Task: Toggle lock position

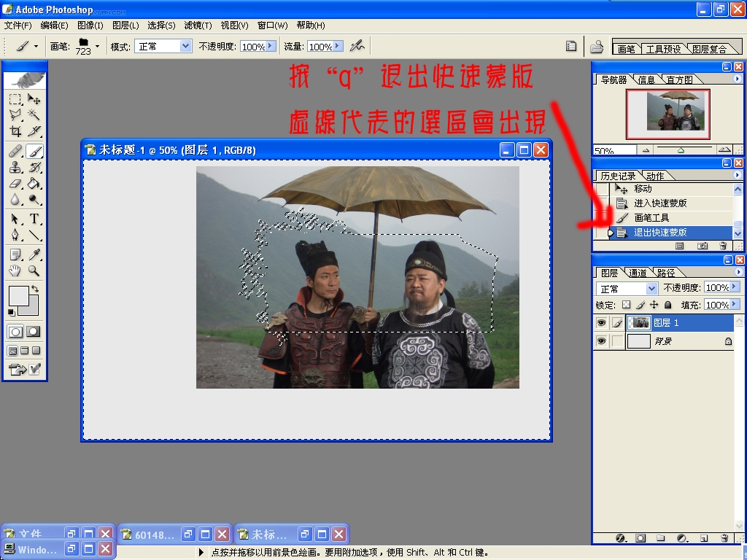Action: (654, 305)
